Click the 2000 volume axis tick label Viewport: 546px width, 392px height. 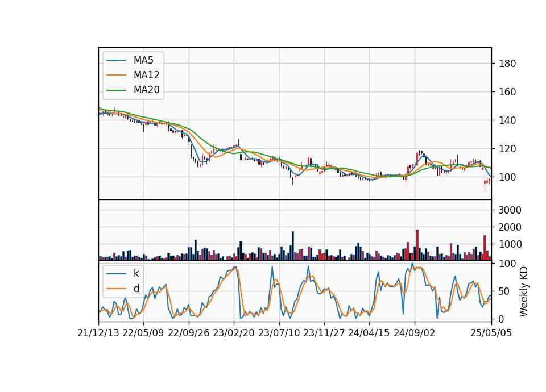pos(510,227)
